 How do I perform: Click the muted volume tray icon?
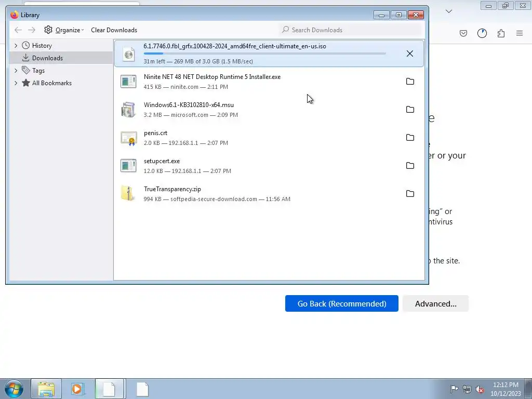(480, 389)
